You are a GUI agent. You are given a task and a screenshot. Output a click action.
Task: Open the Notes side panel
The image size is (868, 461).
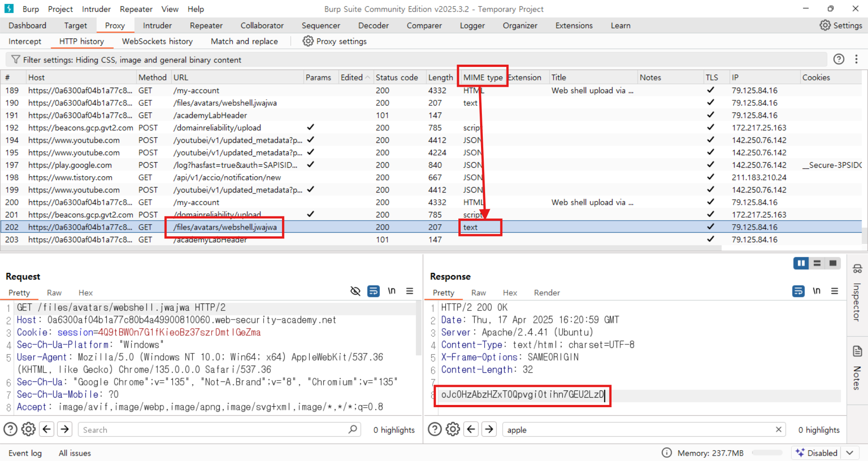click(857, 368)
